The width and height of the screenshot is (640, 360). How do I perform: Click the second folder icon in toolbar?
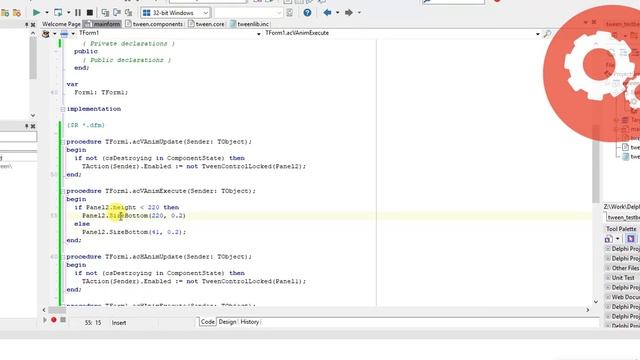click(17, 13)
